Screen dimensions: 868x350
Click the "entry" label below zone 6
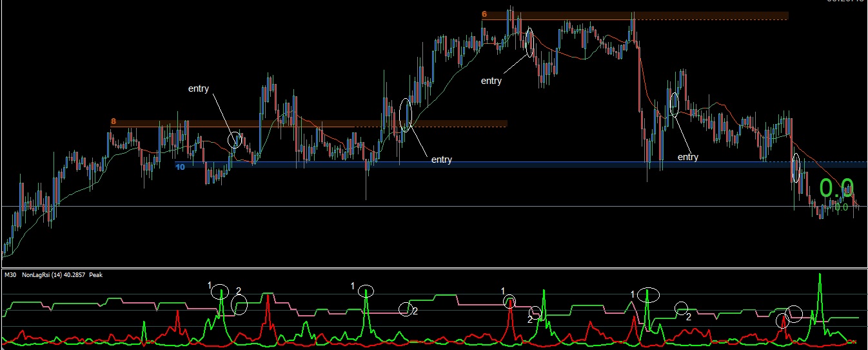click(491, 81)
